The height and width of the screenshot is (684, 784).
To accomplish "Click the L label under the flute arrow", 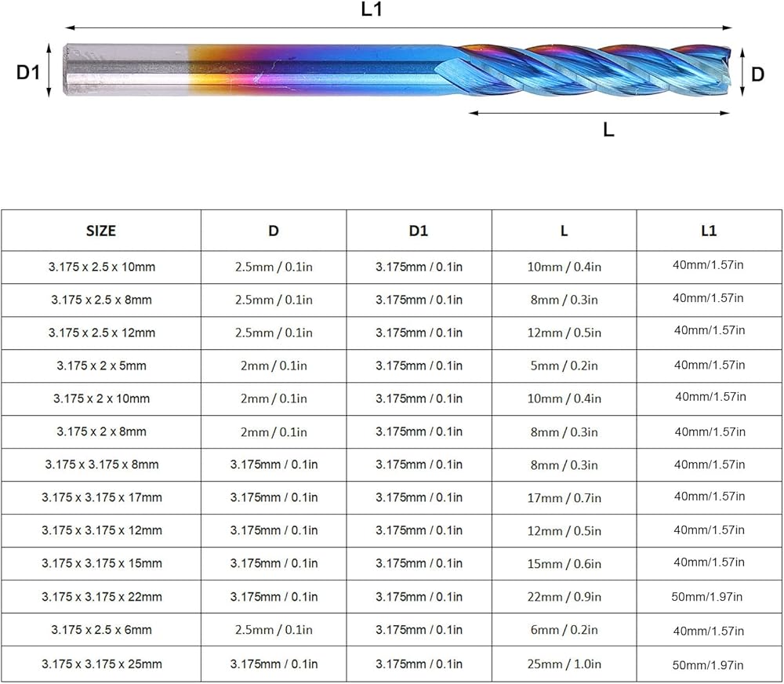I will [608, 130].
